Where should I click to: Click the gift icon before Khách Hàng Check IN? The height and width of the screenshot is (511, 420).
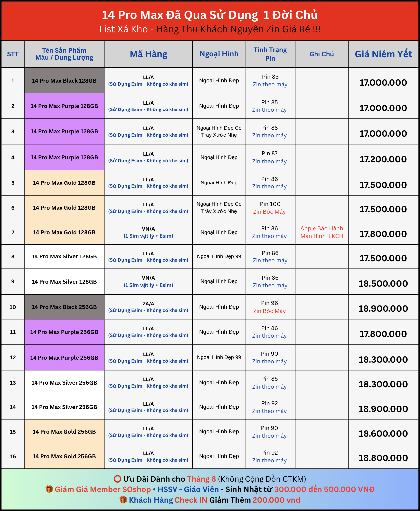click(x=123, y=500)
